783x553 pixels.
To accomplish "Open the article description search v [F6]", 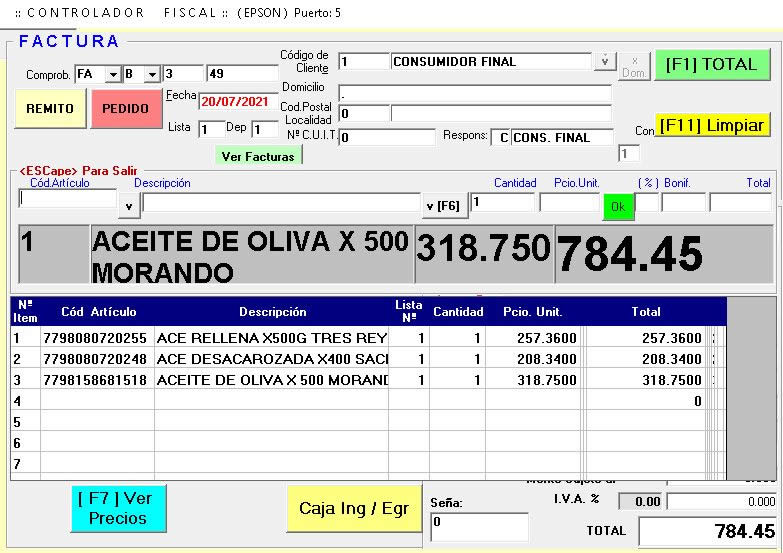I will pos(442,206).
